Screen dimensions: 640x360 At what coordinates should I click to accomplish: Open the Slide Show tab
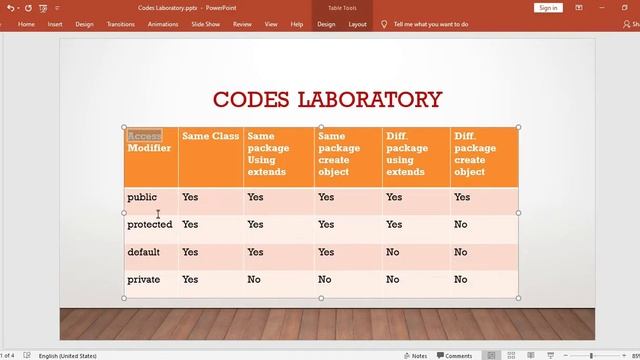[205, 24]
